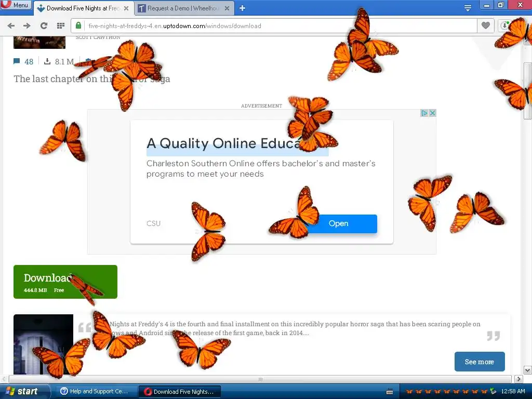Switch to the Download Five Nights at Freddy's tab
Screen dimensions: 532x399
tap(83, 8)
